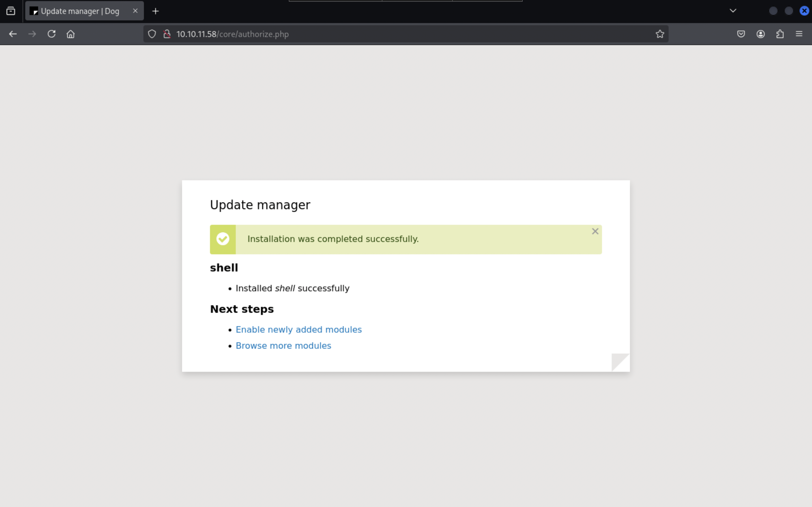This screenshot has width=812, height=507.
Task: Open the extensions puzzle icon
Action: tap(780, 34)
